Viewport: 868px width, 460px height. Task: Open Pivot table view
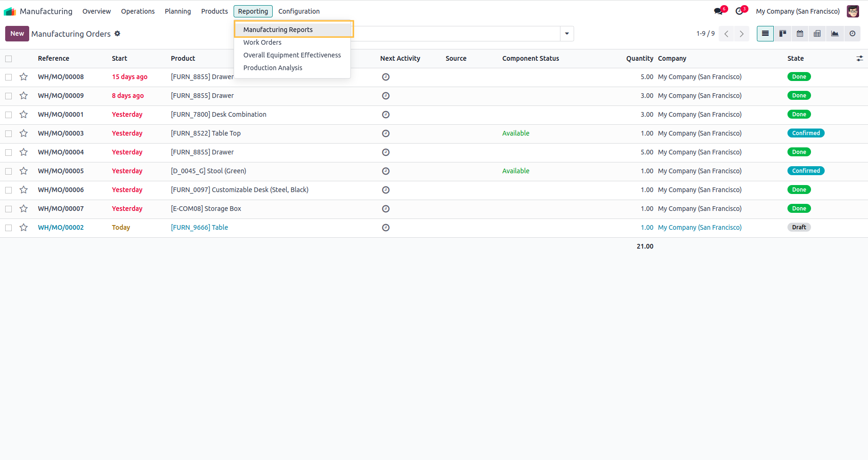(x=817, y=33)
